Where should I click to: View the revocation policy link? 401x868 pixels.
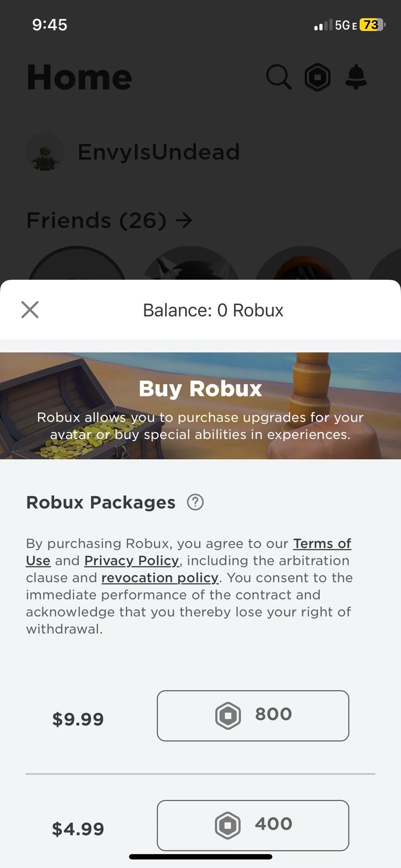[159, 578]
